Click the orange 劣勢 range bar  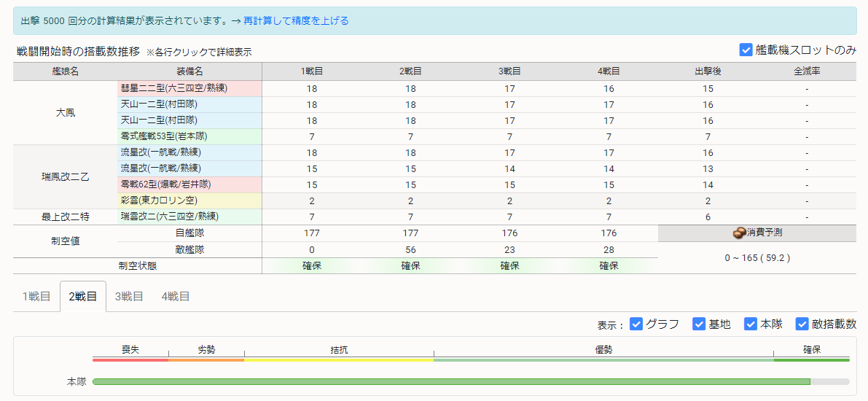click(x=206, y=360)
